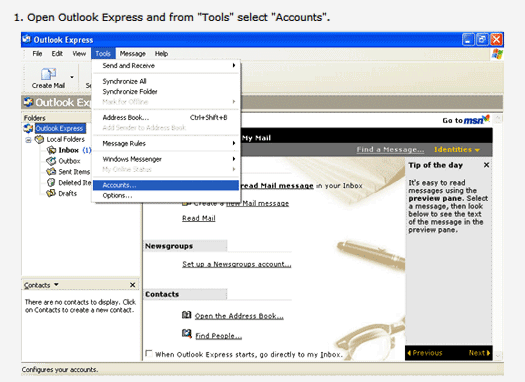Screen dimensions: 525x382
Task: Click the Local Folders icon
Action: coord(40,139)
